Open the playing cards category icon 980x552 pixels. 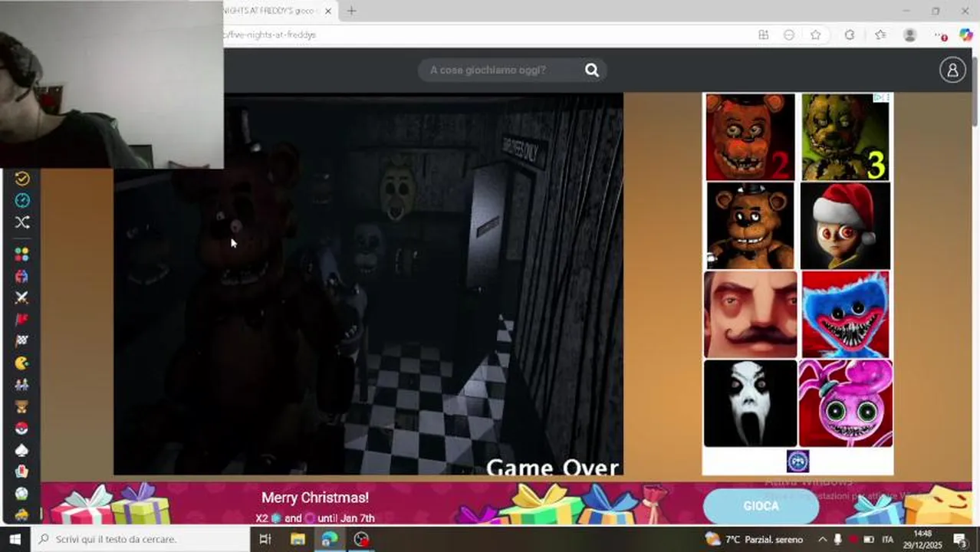22,472
